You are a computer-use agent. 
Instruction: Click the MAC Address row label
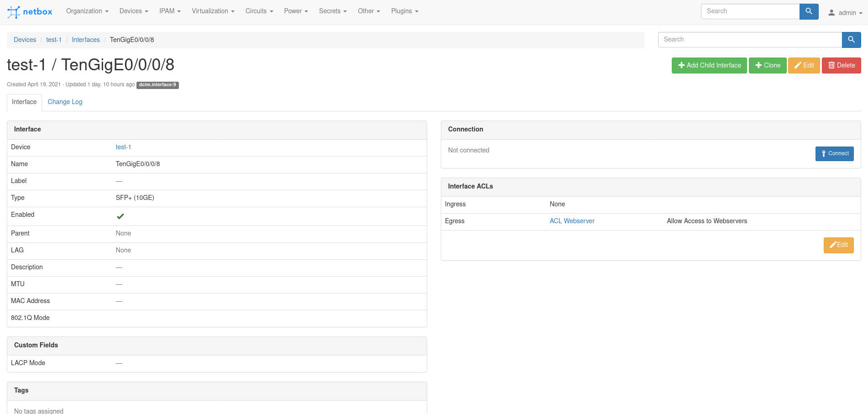point(31,301)
